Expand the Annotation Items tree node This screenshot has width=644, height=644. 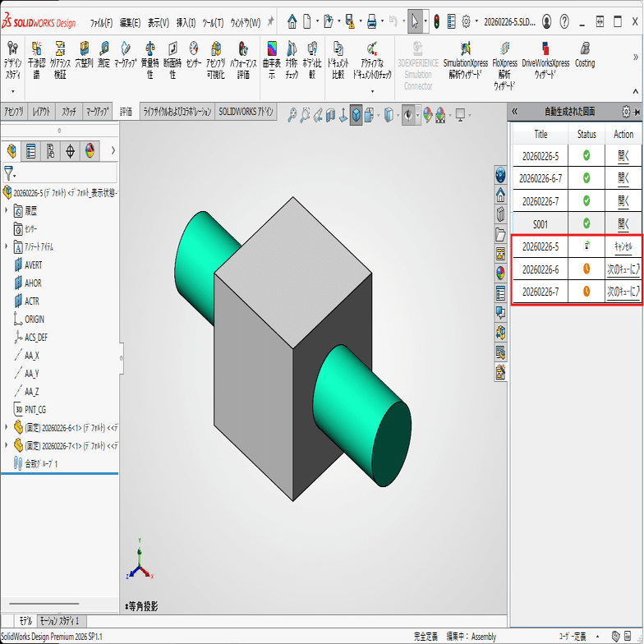[7, 246]
